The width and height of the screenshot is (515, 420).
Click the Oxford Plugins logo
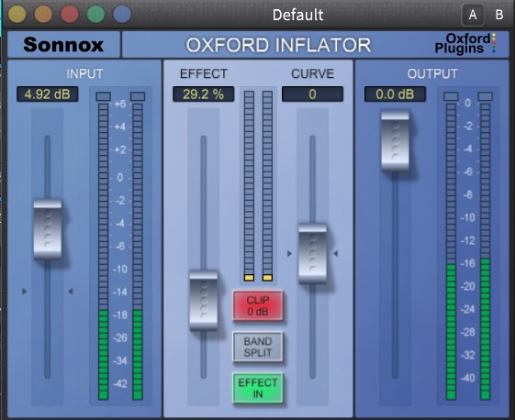[x=465, y=43]
